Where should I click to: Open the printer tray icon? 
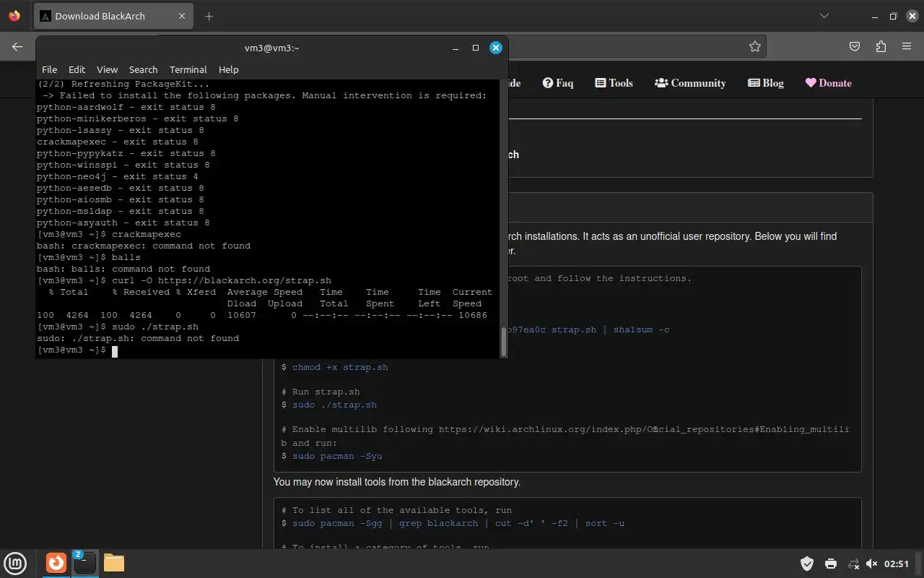[830, 564]
